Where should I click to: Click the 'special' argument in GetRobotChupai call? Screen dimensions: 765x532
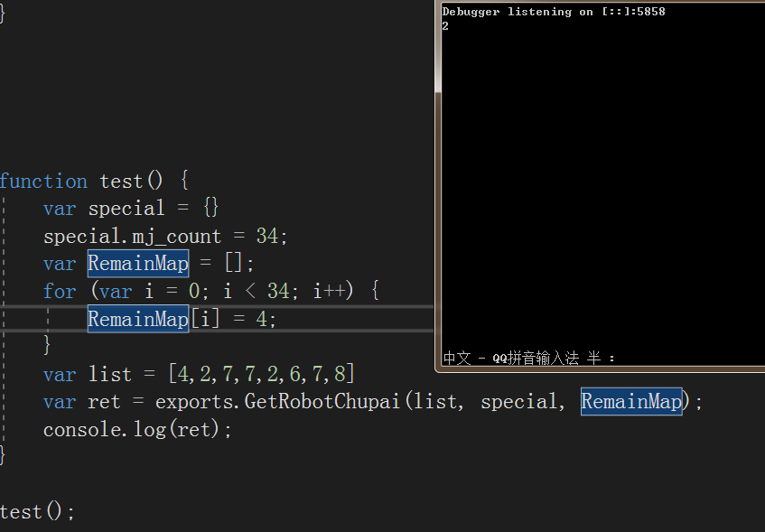pos(518,402)
